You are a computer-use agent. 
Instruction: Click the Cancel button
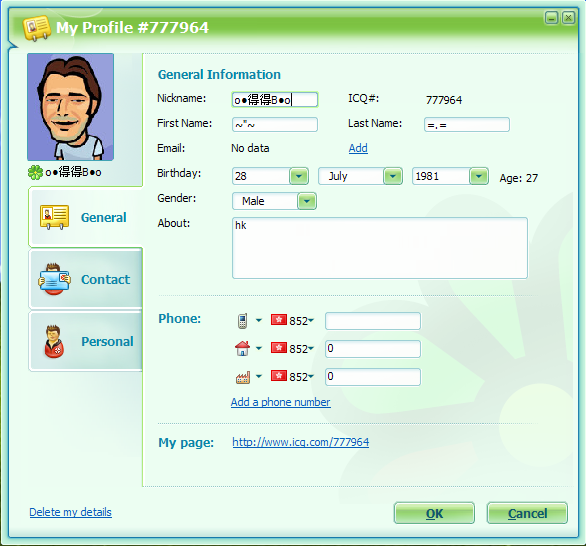[527, 513]
